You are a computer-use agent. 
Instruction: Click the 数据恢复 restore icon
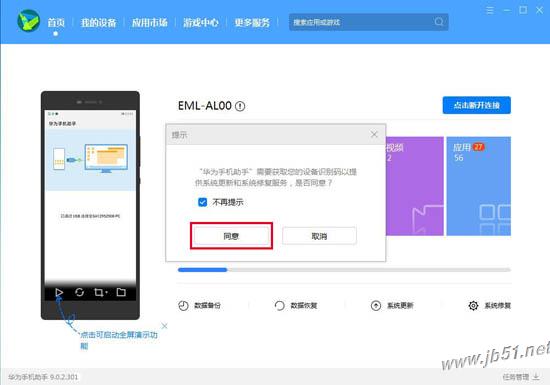coord(279,306)
